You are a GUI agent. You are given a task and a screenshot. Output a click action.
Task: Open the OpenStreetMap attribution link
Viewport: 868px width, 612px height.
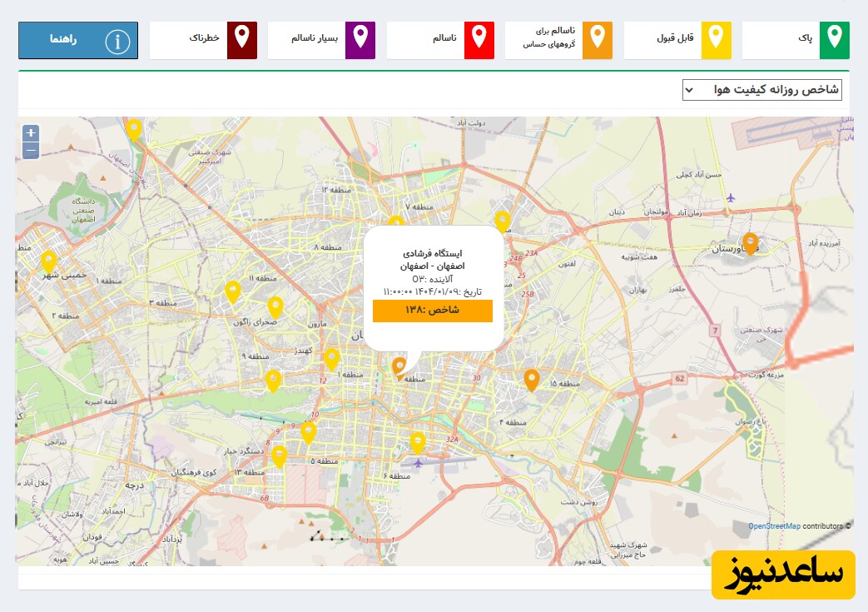(774, 526)
